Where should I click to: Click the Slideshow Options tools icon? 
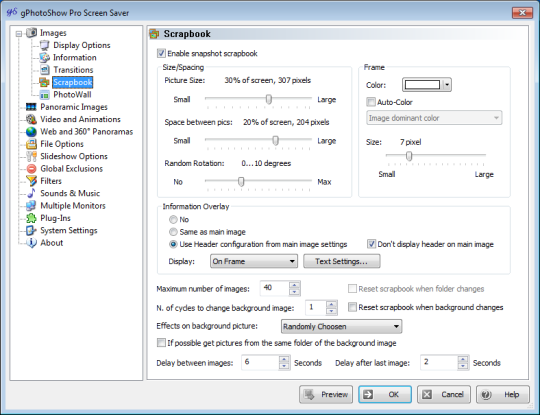pos(31,156)
